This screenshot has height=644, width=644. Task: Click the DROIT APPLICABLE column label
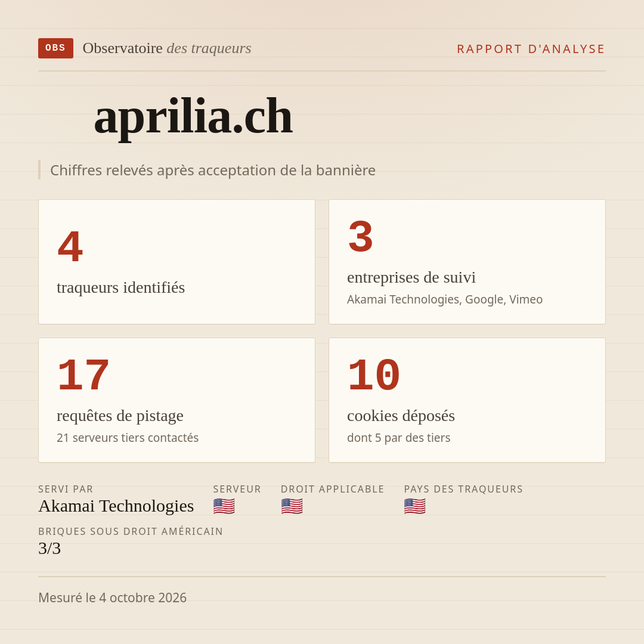coord(332,489)
